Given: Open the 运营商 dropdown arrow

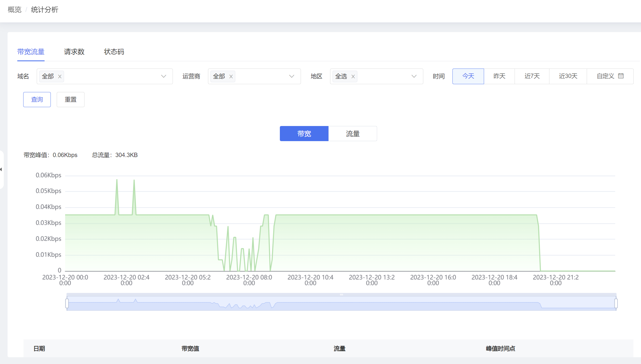Looking at the screenshot, I should point(291,76).
